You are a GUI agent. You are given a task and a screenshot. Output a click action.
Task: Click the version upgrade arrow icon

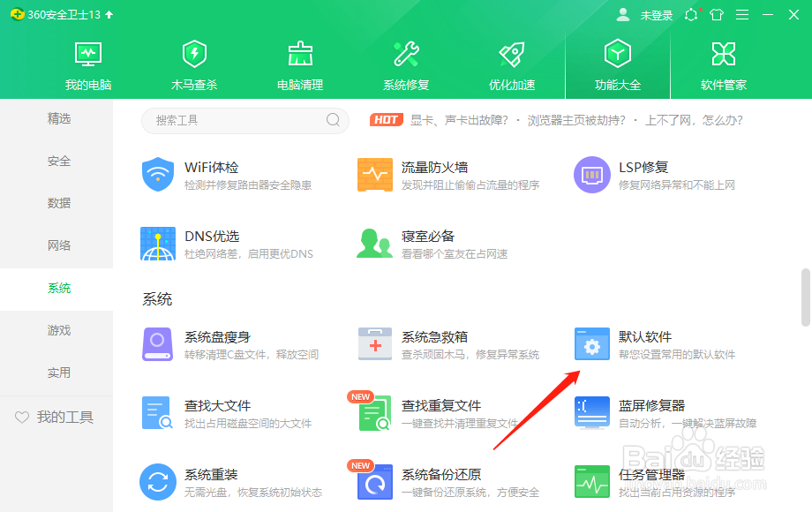pos(109,14)
